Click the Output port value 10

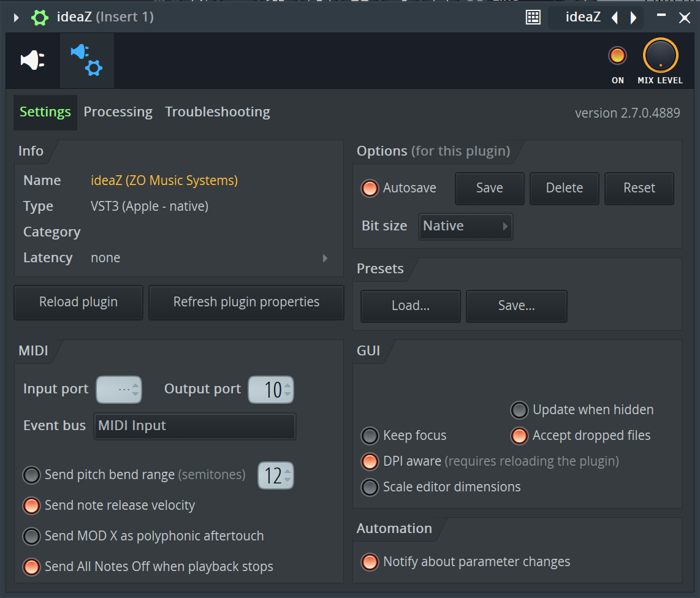(271, 390)
